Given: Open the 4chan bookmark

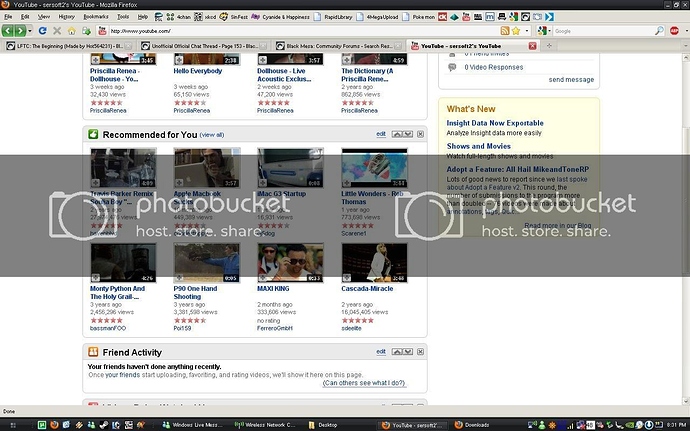Looking at the screenshot, I should coord(180,17).
